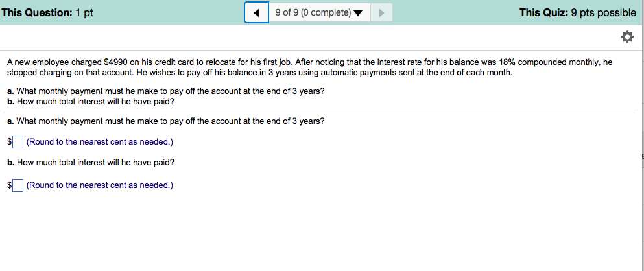Click the next question arrow
The height and width of the screenshot is (271, 644).
pos(381,12)
